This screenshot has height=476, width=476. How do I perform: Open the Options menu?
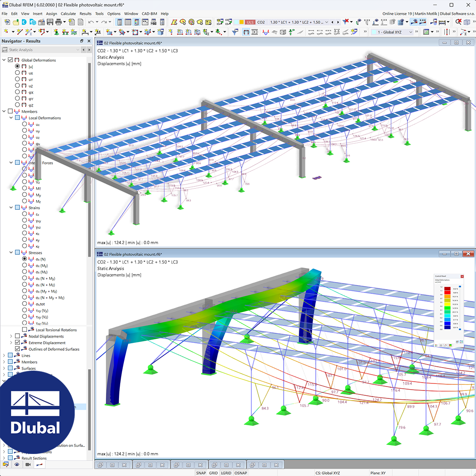click(114, 13)
